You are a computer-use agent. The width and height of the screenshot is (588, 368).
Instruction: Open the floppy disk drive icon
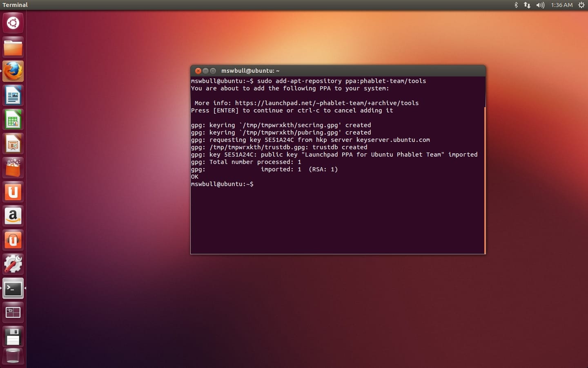pos(13,337)
